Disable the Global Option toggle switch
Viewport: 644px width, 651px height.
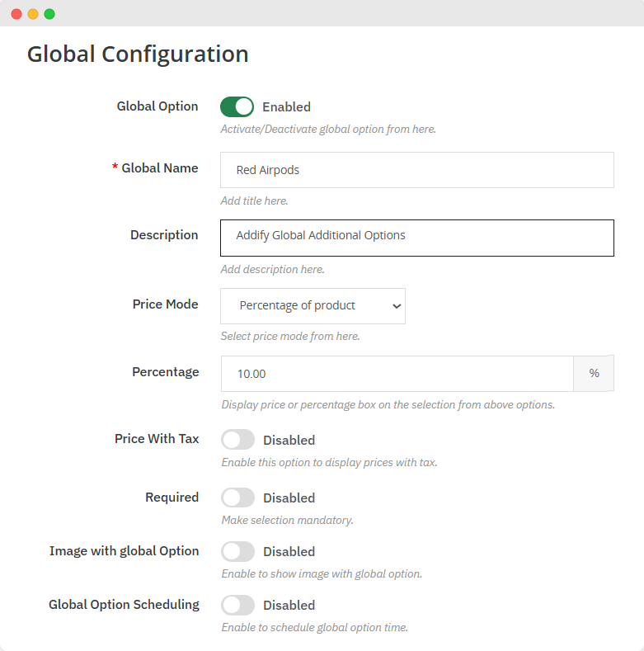tap(237, 106)
